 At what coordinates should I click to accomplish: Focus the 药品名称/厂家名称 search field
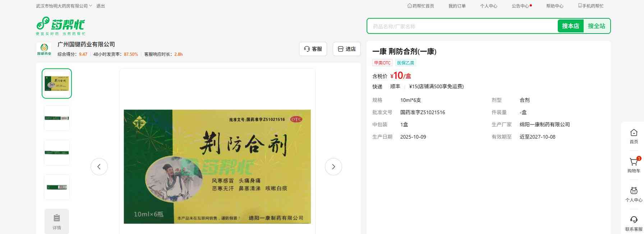click(x=462, y=26)
